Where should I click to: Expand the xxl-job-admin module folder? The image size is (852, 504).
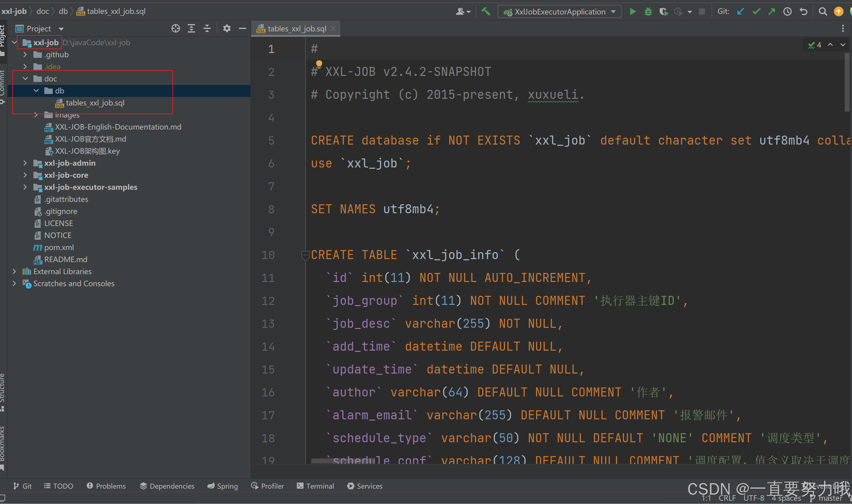(25, 163)
